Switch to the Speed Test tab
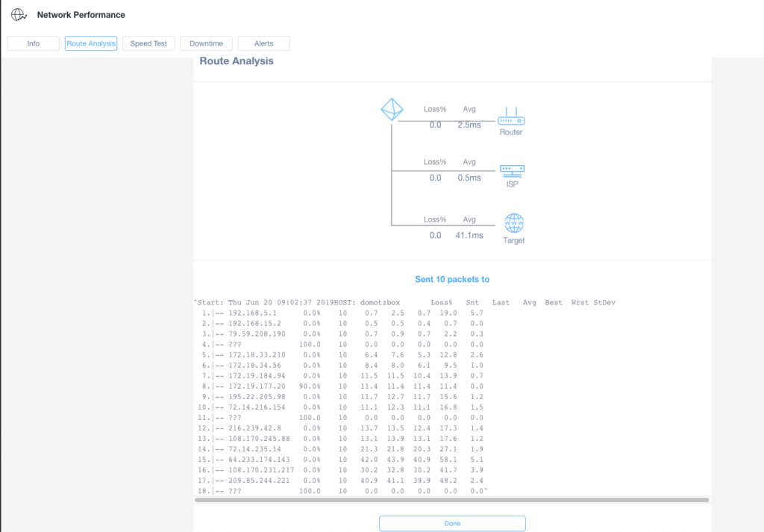The image size is (764, 532). coord(148,43)
